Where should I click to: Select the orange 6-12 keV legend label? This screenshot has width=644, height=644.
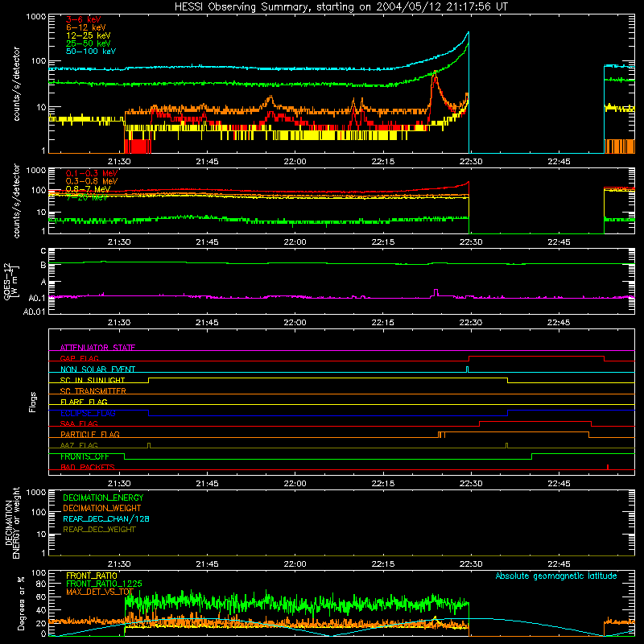(85, 27)
